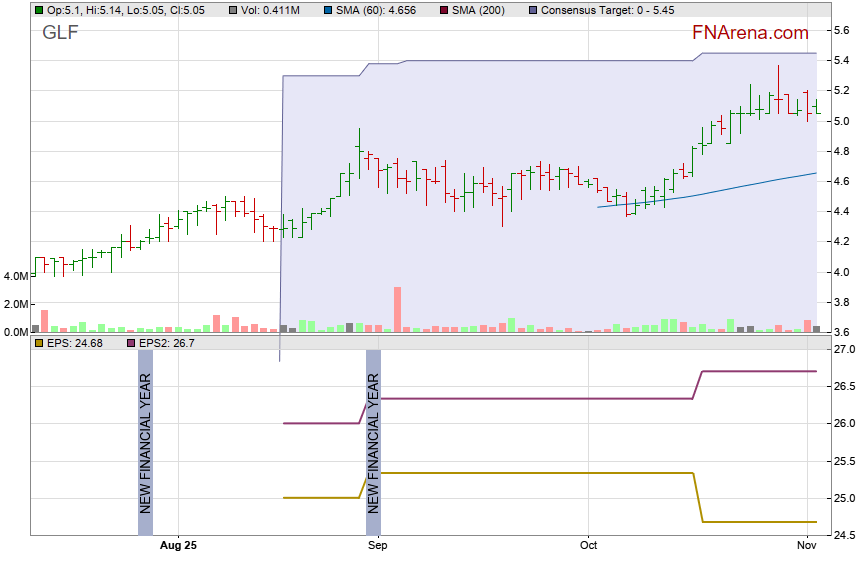Click the Aug 25 date axis label

point(179,546)
